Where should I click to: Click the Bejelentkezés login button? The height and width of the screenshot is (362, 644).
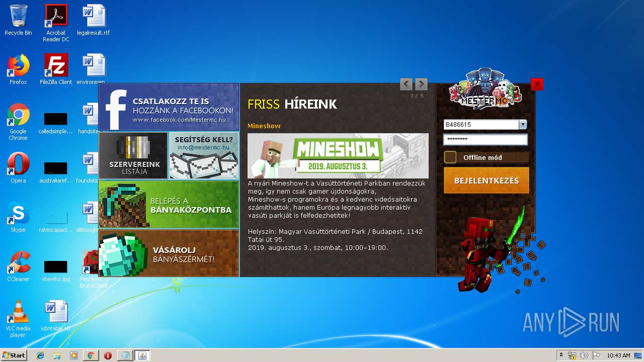point(487,180)
